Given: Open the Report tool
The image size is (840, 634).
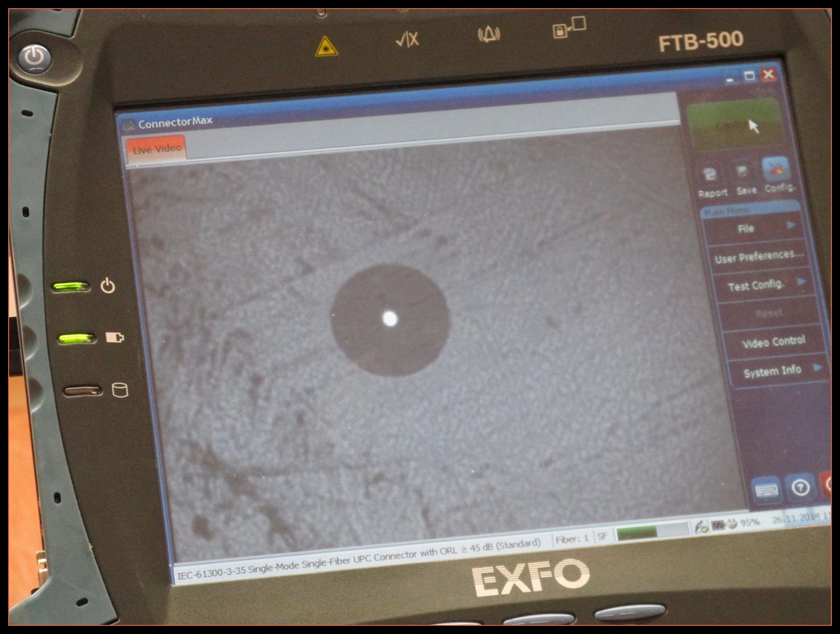Looking at the screenshot, I should (711, 182).
